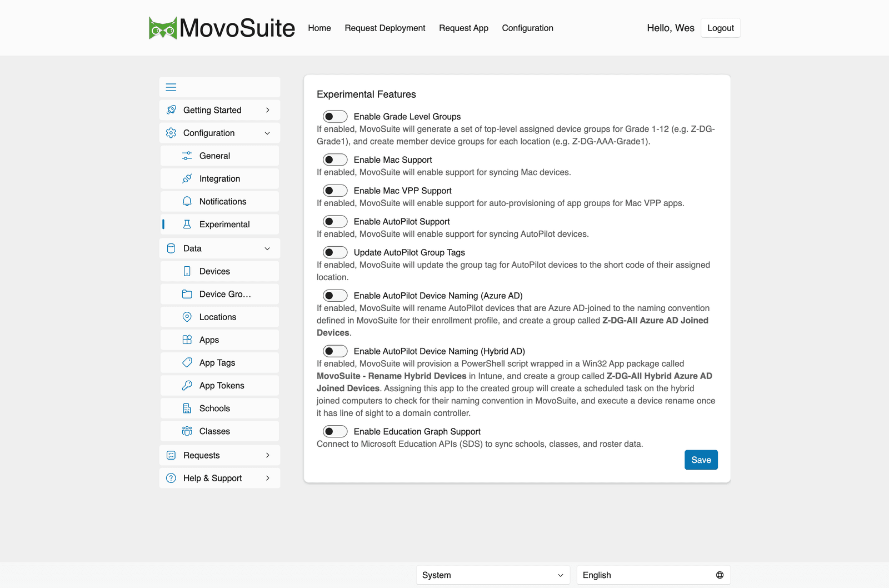Image resolution: width=889 pixels, height=588 pixels.
Task: Click the Help & Support question icon
Action: point(171,478)
